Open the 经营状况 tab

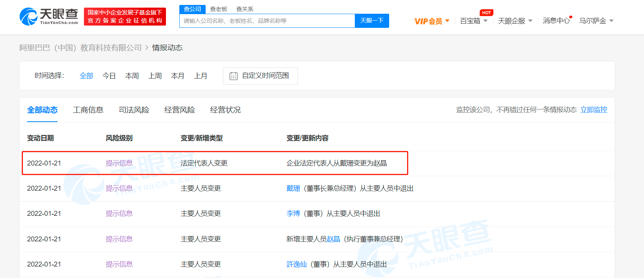point(225,110)
